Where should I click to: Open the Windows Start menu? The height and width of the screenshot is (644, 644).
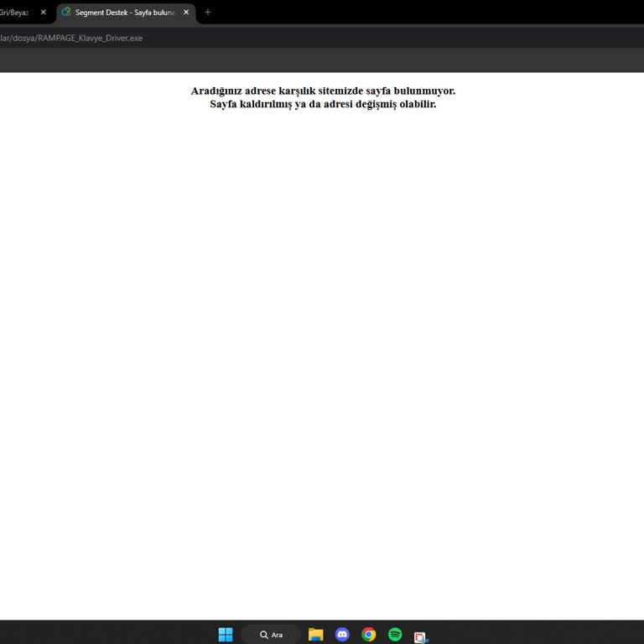(x=226, y=634)
